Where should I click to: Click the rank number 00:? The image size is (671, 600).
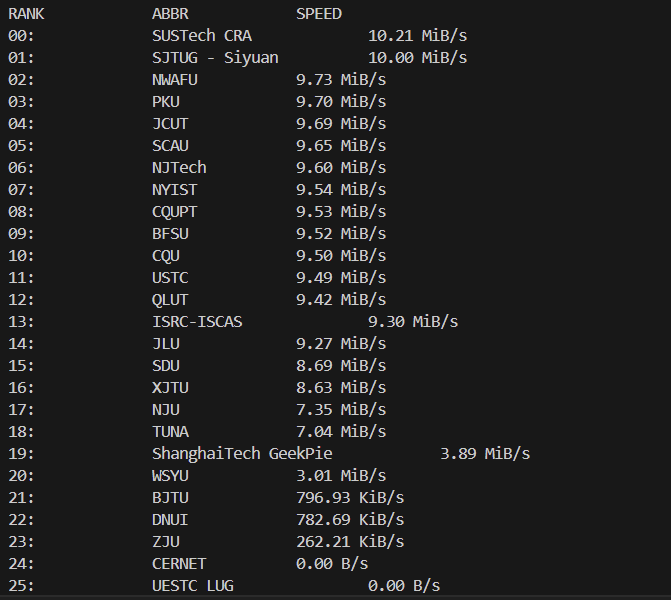click(x=21, y=36)
